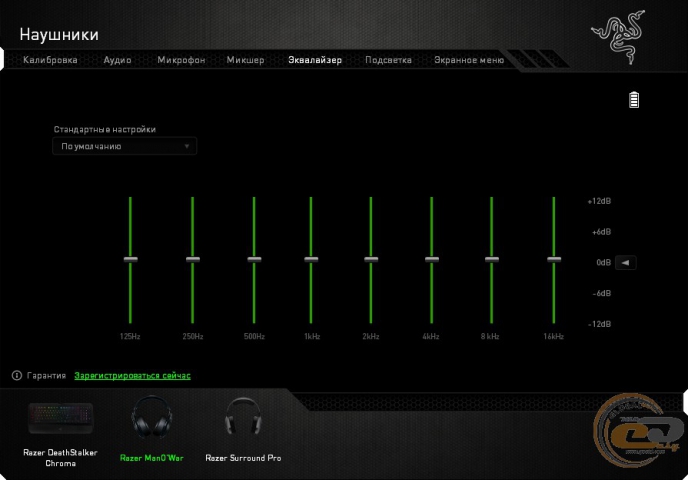The image size is (688, 480).
Task: Open the По умолчанию preset dropdown
Action: pyautogui.click(x=125, y=147)
